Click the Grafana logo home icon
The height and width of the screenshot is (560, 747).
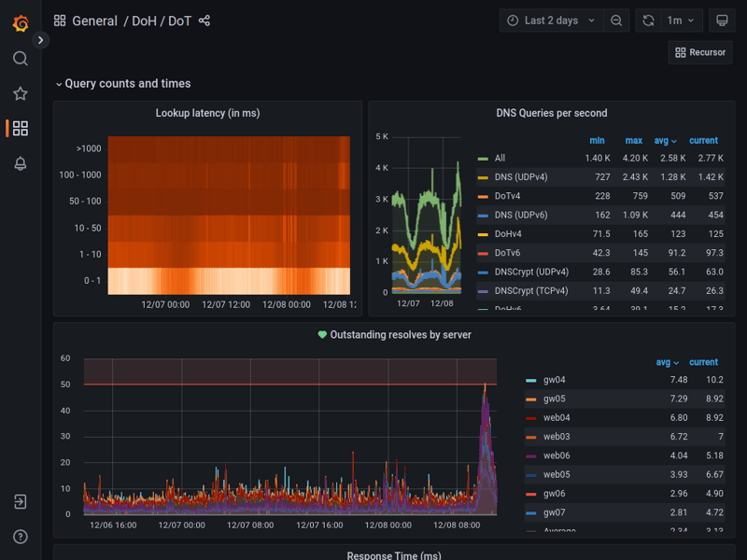(21, 22)
